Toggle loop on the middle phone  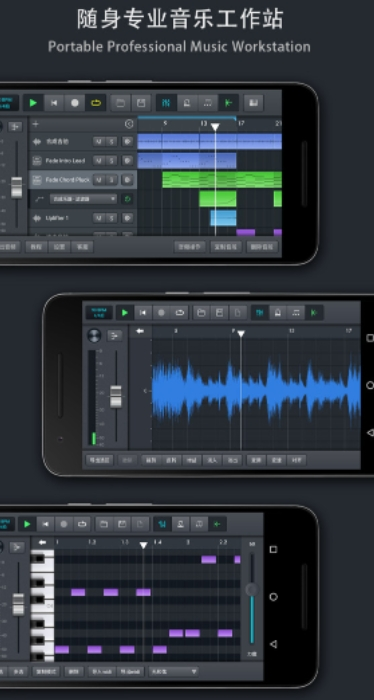pyautogui.click(x=179, y=312)
